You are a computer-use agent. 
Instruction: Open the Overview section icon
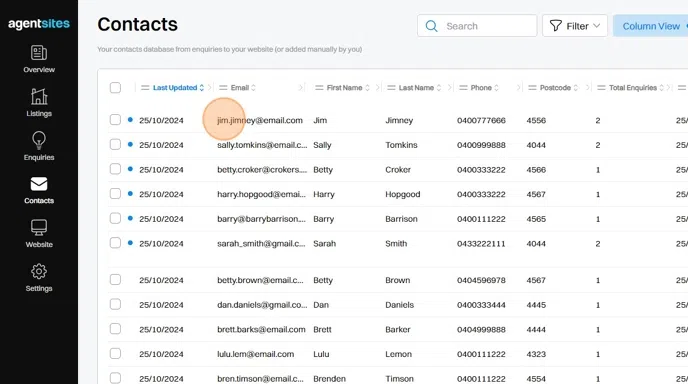pos(39,53)
